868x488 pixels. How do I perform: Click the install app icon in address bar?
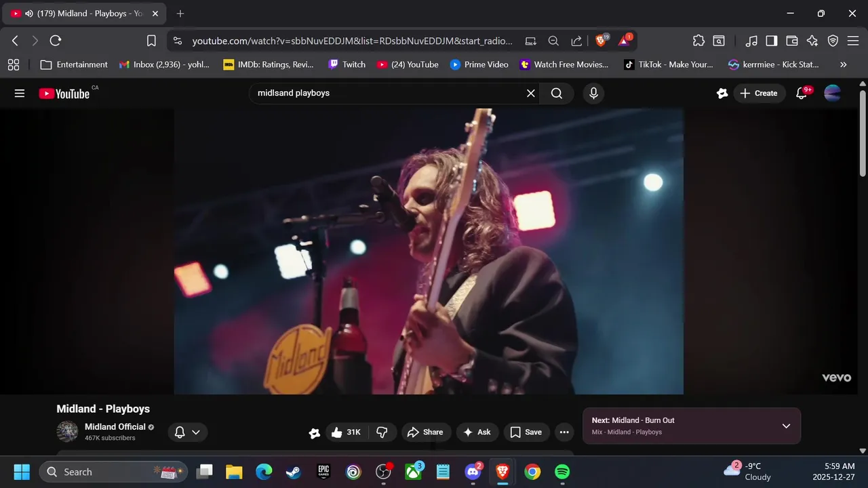pos(531,41)
